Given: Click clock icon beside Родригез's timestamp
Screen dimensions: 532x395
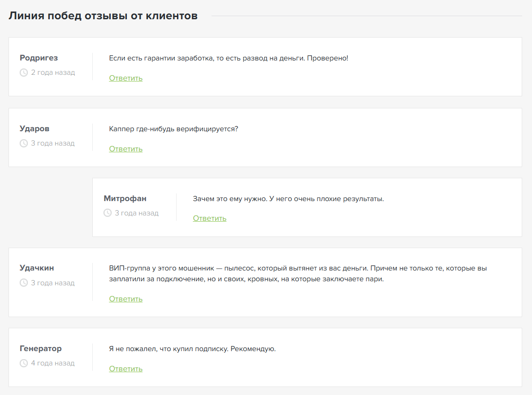Looking at the screenshot, I should (24, 73).
